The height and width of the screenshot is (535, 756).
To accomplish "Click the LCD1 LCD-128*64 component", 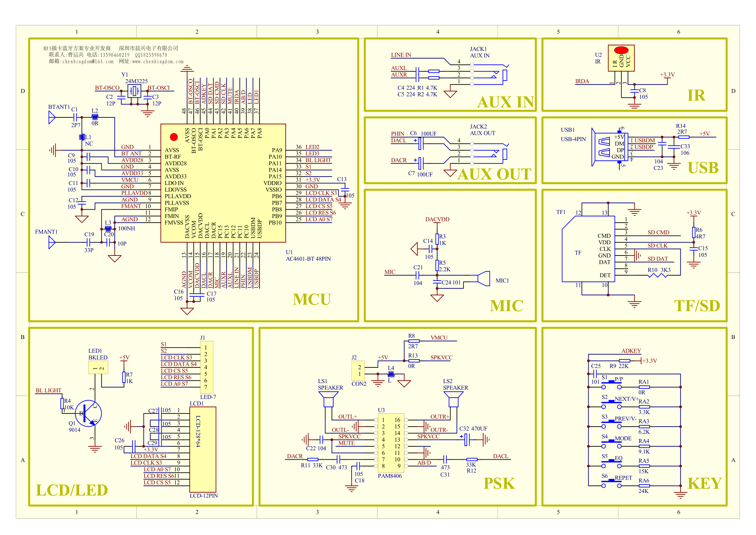I will click(x=203, y=450).
